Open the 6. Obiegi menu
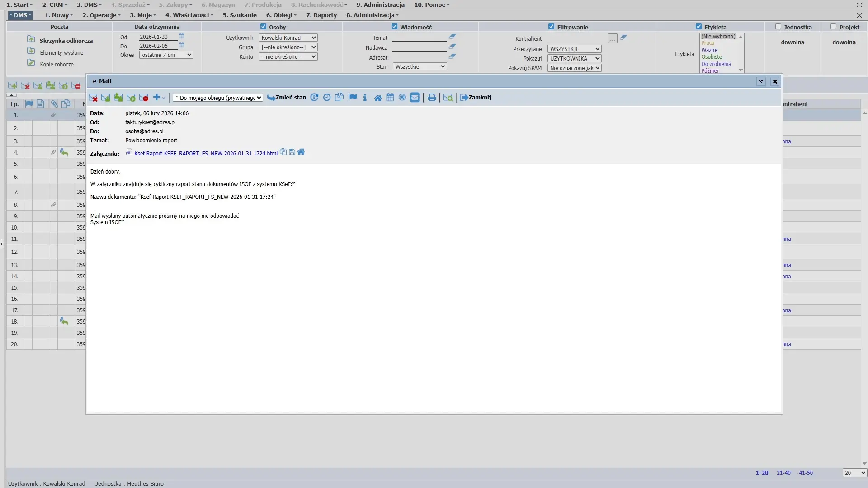 [281, 15]
